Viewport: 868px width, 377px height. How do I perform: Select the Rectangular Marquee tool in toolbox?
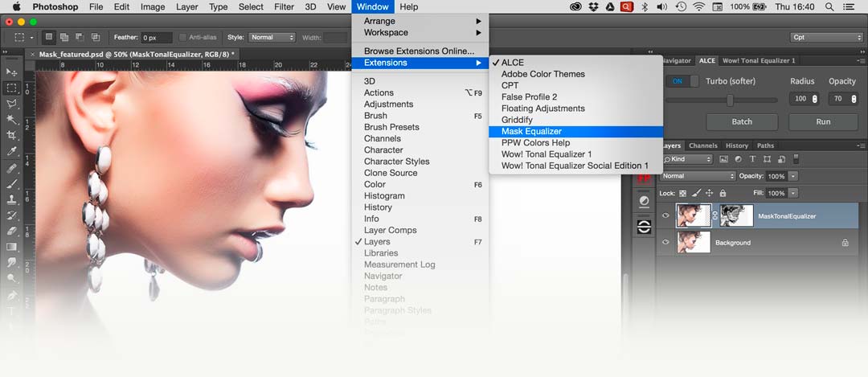(x=11, y=88)
